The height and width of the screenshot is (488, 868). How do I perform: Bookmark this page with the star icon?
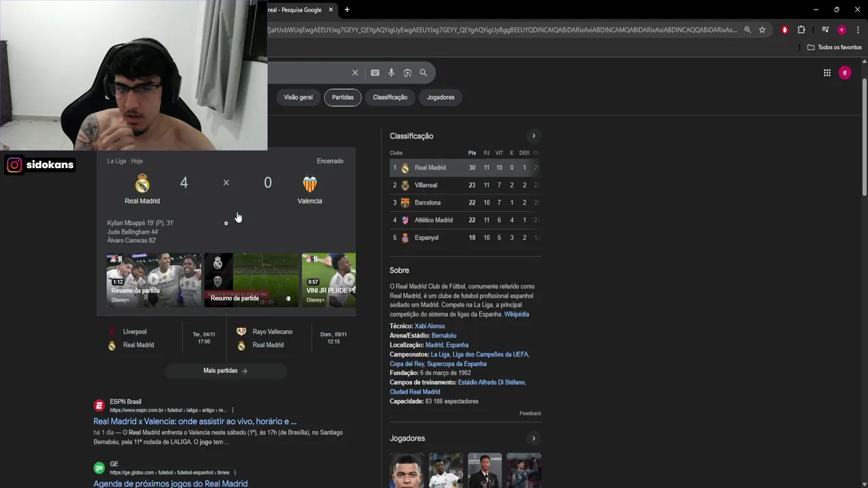762,30
